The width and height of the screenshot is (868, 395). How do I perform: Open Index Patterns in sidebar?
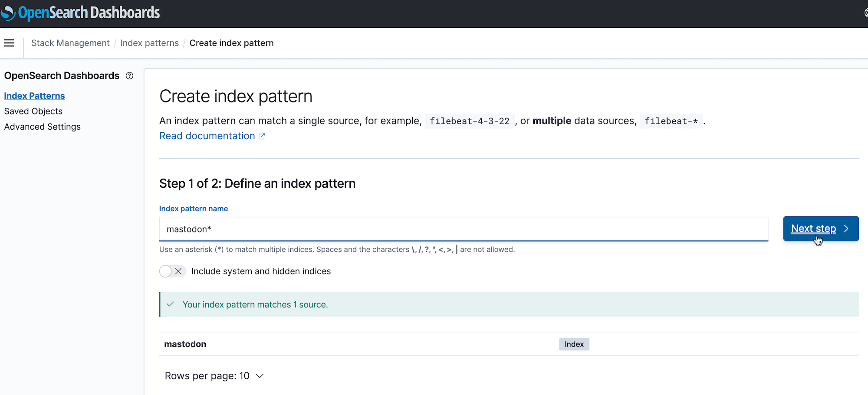[34, 96]
